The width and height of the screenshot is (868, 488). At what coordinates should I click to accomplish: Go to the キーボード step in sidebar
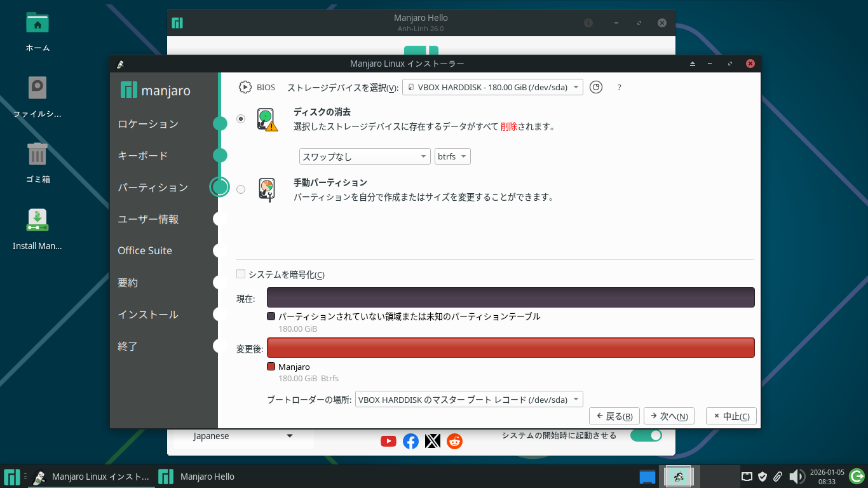[x=143, y=156]
